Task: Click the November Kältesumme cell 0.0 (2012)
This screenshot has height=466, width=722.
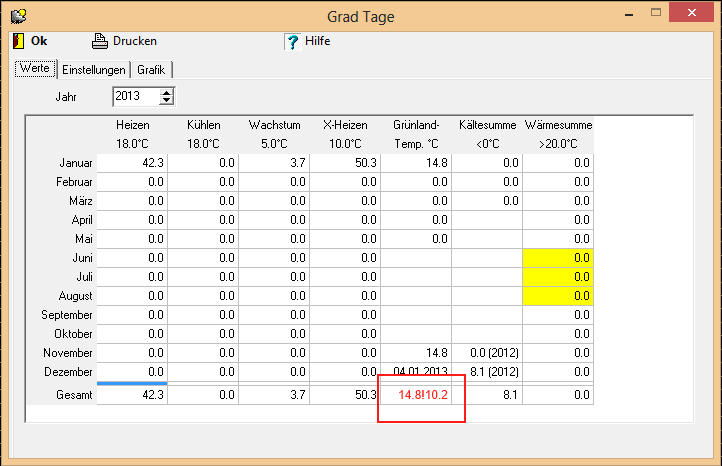Action: pos(487,353)
